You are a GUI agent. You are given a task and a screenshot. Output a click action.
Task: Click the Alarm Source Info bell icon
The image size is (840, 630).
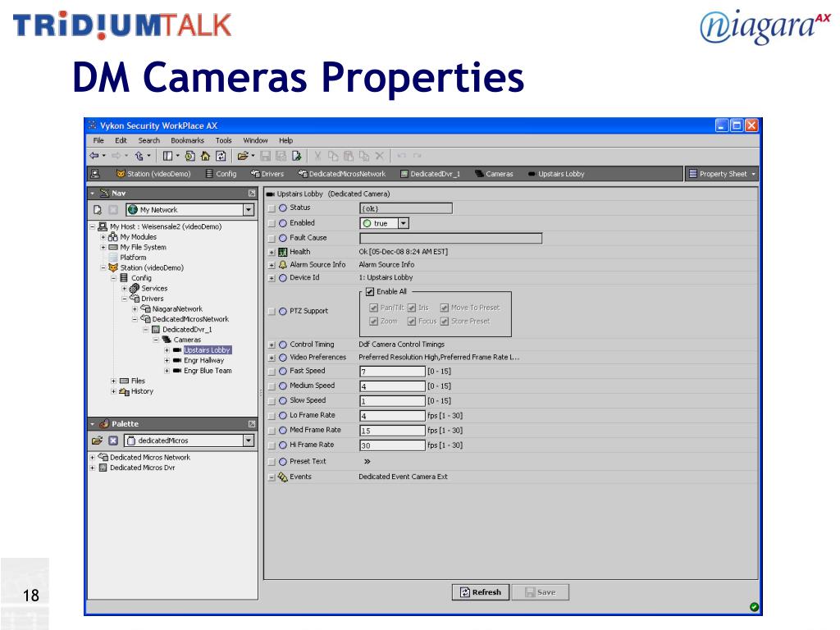(283, 265)
